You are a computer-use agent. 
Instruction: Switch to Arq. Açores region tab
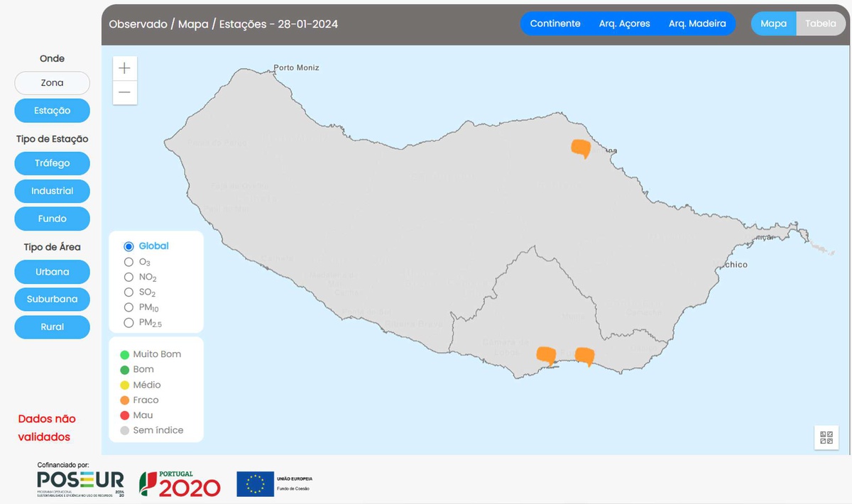click(624, 23)
